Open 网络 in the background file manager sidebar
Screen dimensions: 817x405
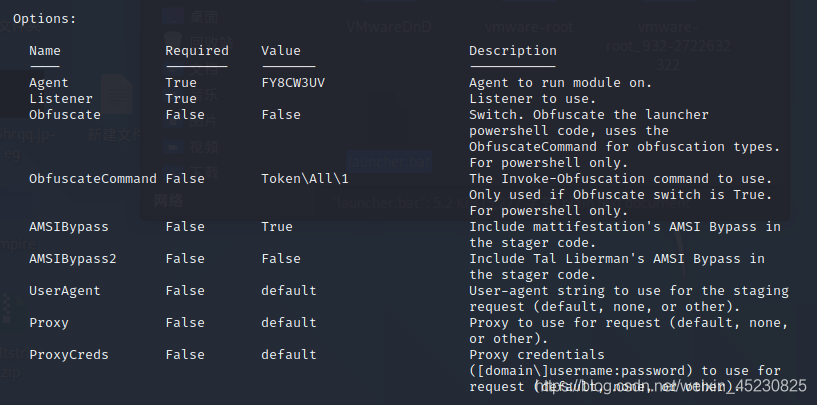[x=168, y=201]
